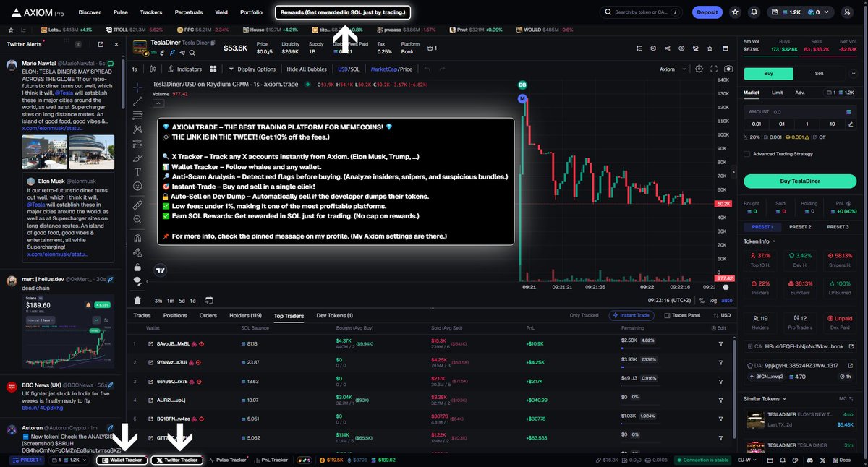Enable Advanced Trading Strategy checkbox
Image resolution: width=868 pixels, height=467 pixels.
pos(747,153)
